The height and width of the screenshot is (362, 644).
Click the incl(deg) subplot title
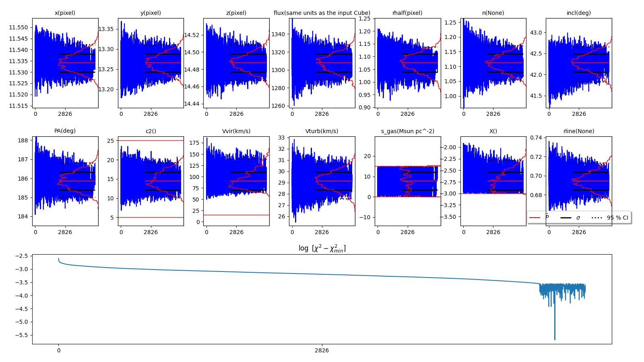coord(579,13)
